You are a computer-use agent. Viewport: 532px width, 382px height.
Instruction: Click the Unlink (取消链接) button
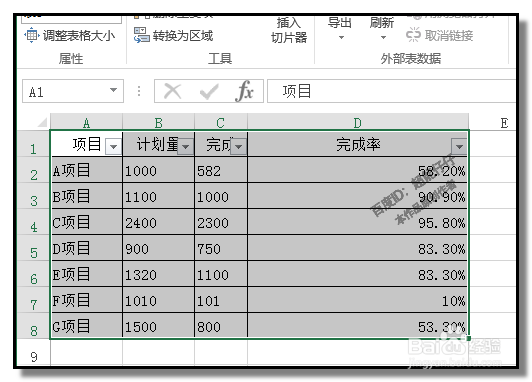pyautogui.click(x=440, y=35)
